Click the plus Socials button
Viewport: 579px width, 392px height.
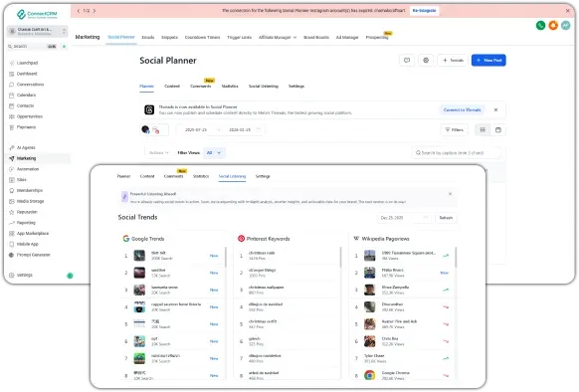tap(453, 61)
